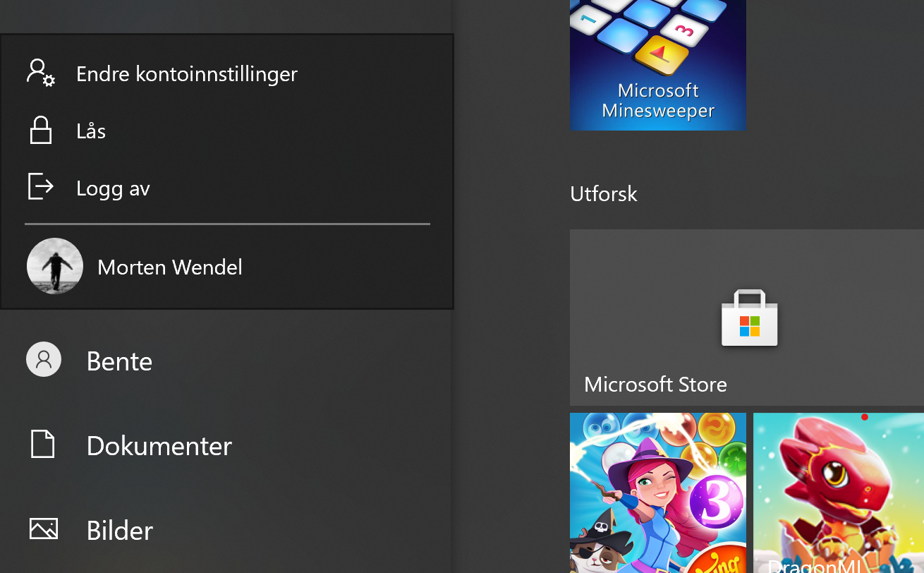Click the Utforsk section heading
Image resolution: width=924 pixels, height=573 pixels.
[x=603, y=193]
